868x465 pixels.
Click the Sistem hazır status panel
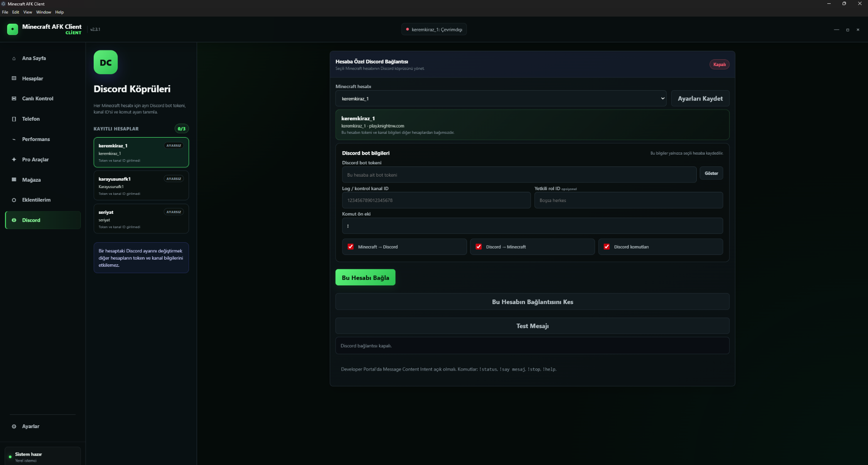tap(43, 457)
